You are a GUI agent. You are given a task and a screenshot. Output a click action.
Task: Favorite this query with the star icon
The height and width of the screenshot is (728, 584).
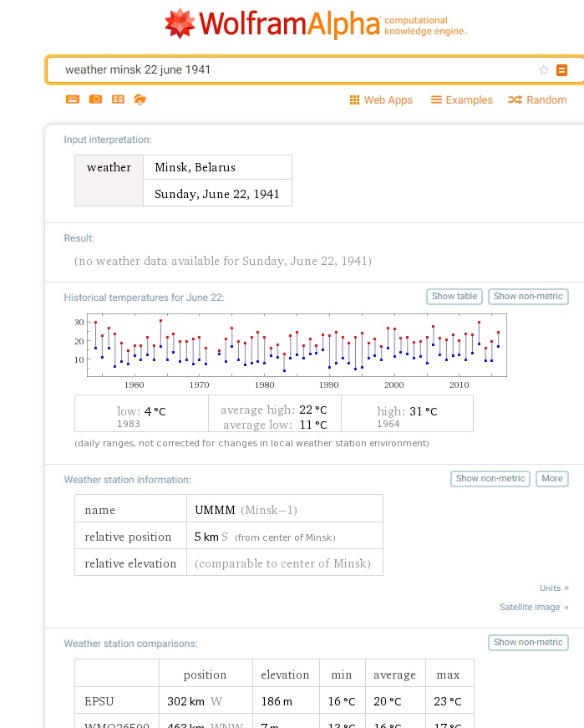click(544, 70)
